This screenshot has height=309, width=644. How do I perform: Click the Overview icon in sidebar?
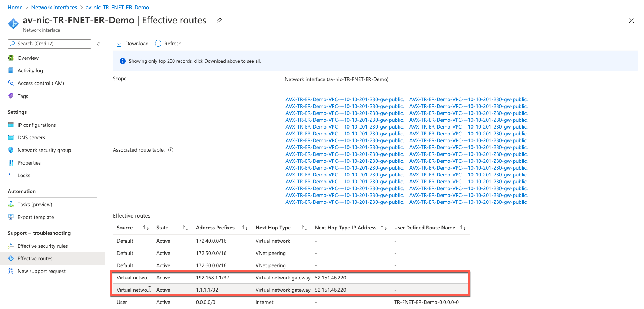tap(11, 58)
